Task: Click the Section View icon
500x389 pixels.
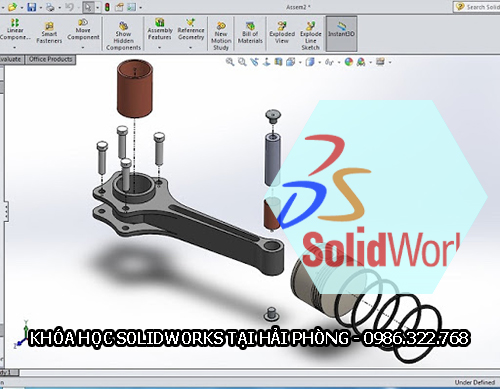Action: (278, 62)
